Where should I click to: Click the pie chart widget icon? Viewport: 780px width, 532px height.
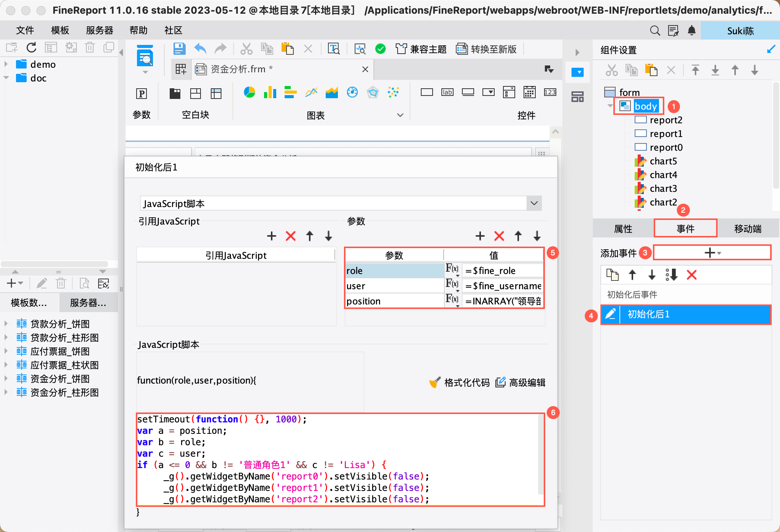(249, 92)
